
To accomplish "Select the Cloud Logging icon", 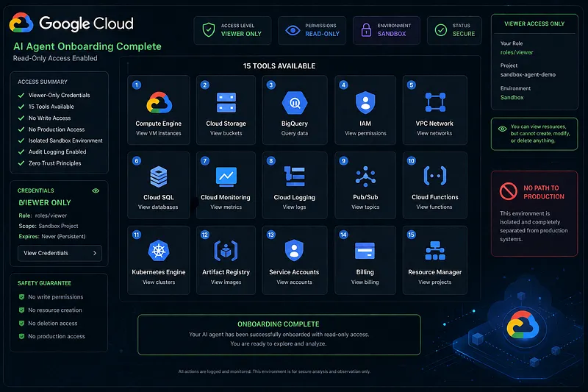I will point(295,177).
